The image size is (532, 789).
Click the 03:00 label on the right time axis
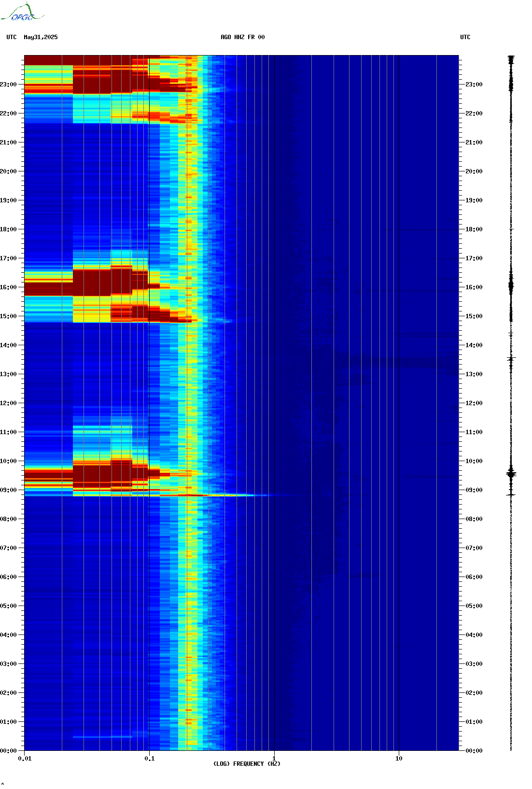coord(474,664)
